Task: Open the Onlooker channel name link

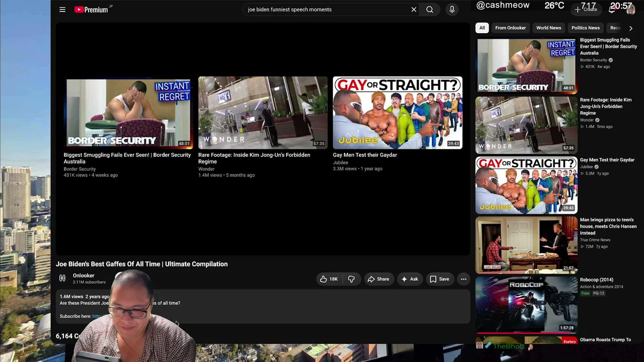Action: [x=84, y=276]
